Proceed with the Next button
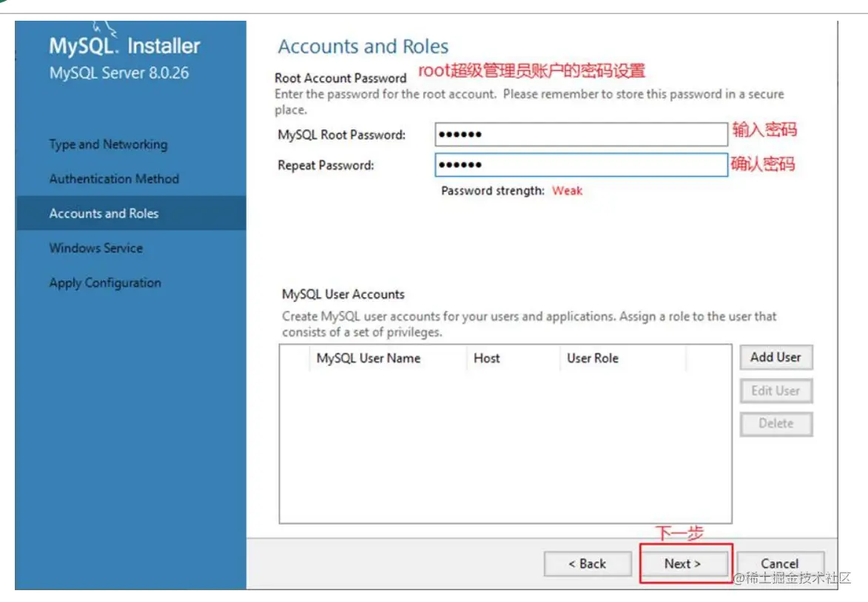The image size is (868, 602). 683,564
